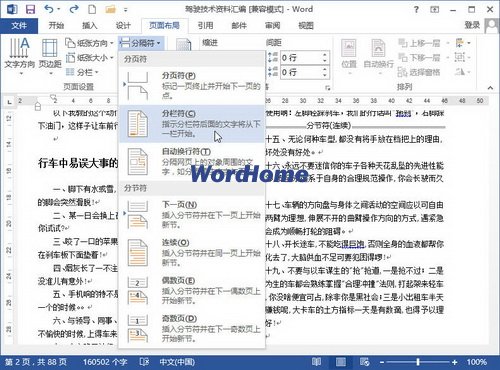Choose 连续(O) continuous section break

pyautogui.click(x=192, y=252)
